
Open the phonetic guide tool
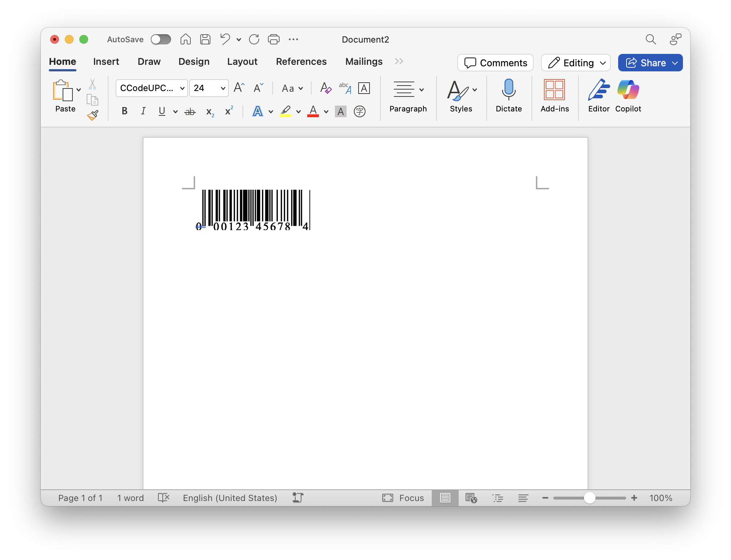345,88
